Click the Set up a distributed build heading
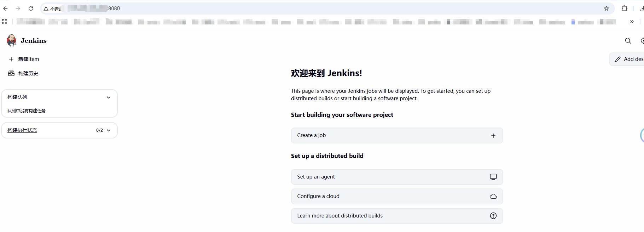This screenshot has height=232, width=644. click(x=327, y=156)
